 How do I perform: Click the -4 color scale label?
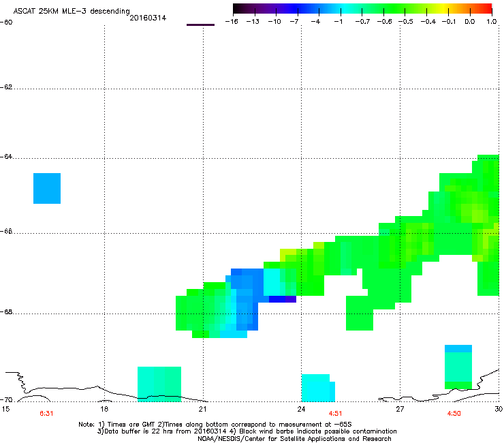pos(315,22)
